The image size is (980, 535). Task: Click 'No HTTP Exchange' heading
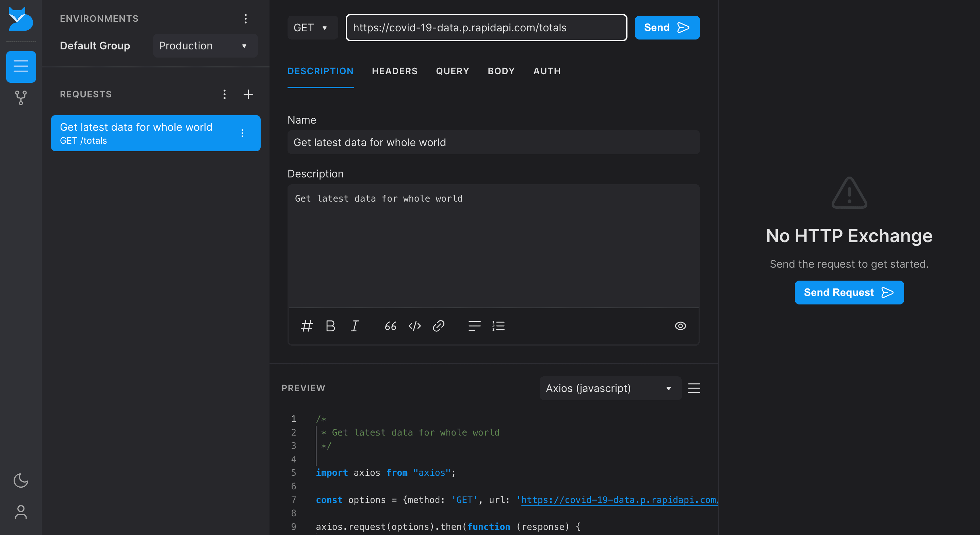(x=849, y=236)
